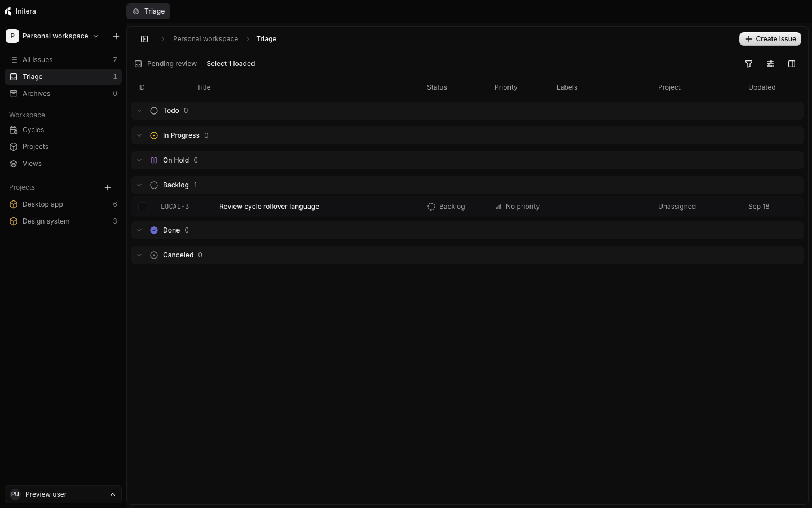This screenshot has height=508, width=812.
Task: Click the Title column header
Action: (204, 87)
